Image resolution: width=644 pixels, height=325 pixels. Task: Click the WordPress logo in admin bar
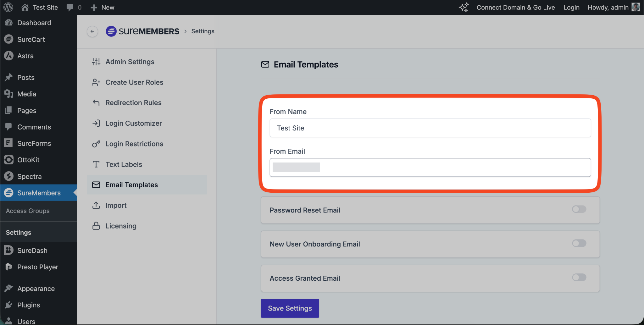coord(8,7)
